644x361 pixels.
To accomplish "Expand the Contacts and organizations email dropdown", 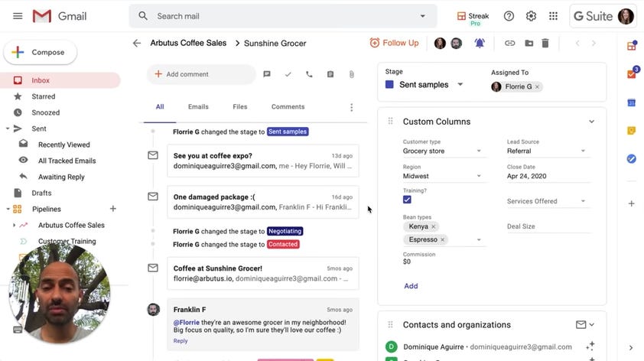I will 585,325.
